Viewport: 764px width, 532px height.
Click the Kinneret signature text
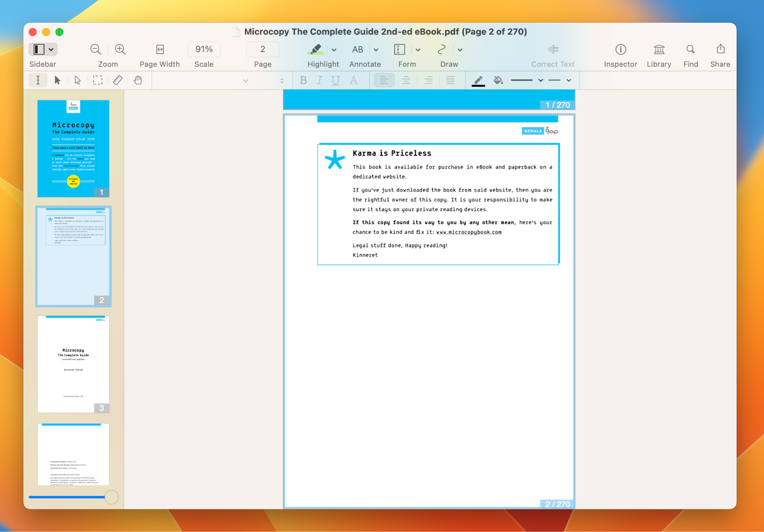pos(365,255)
